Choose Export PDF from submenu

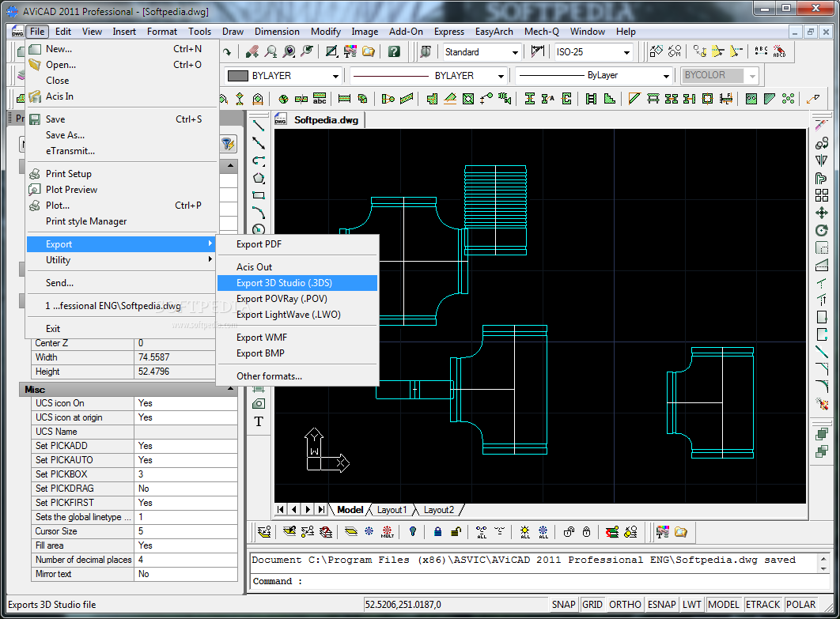click(297, 244)
